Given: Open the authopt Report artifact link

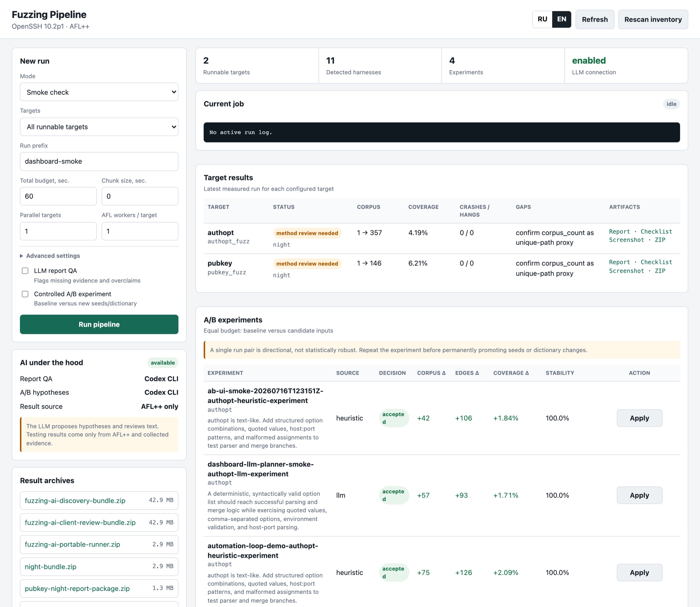Looking at the screenshot, I should tap(619, 232).
